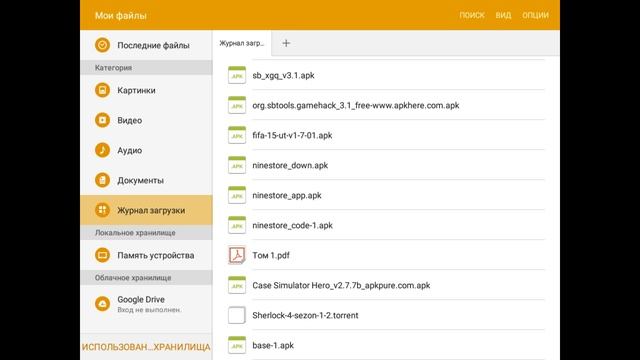Tap the APK icon of fifa-15-ut-v1-7-01.apk

(237, 135)
